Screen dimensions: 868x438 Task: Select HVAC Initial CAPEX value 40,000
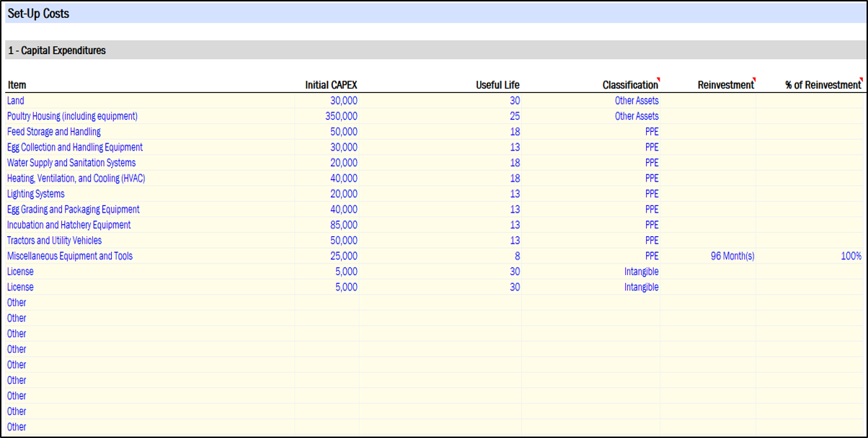(x=327, y=178)
